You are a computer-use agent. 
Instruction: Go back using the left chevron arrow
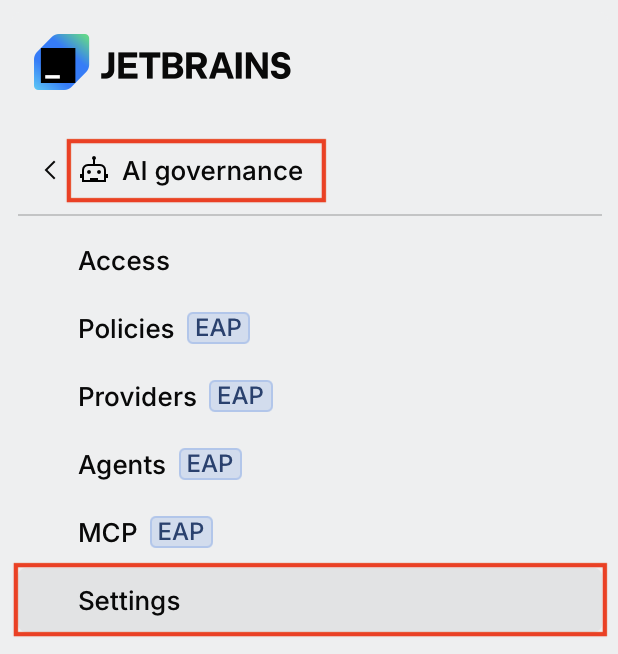click(50, 170)
